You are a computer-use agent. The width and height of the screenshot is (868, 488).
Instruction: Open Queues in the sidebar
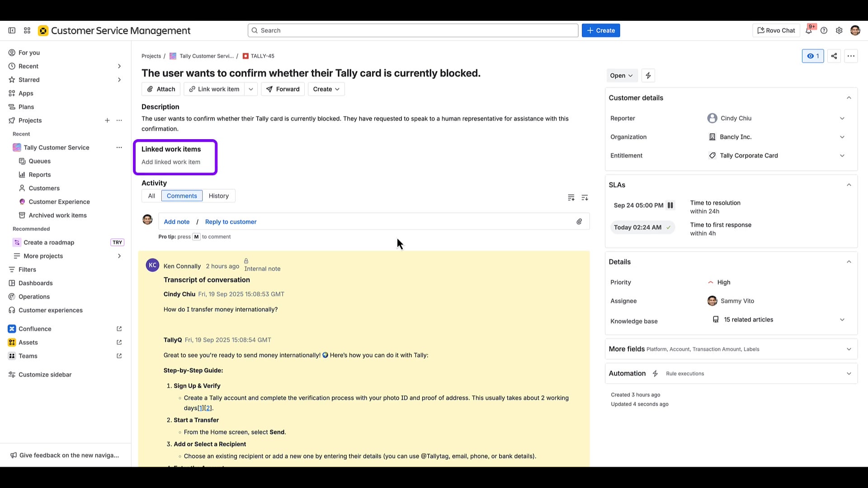39,161
